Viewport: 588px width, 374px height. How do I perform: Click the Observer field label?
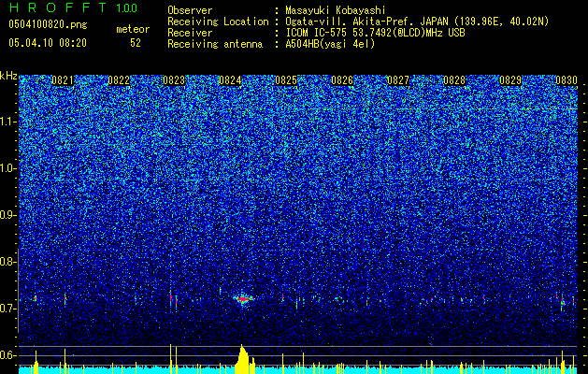(190, 10)
